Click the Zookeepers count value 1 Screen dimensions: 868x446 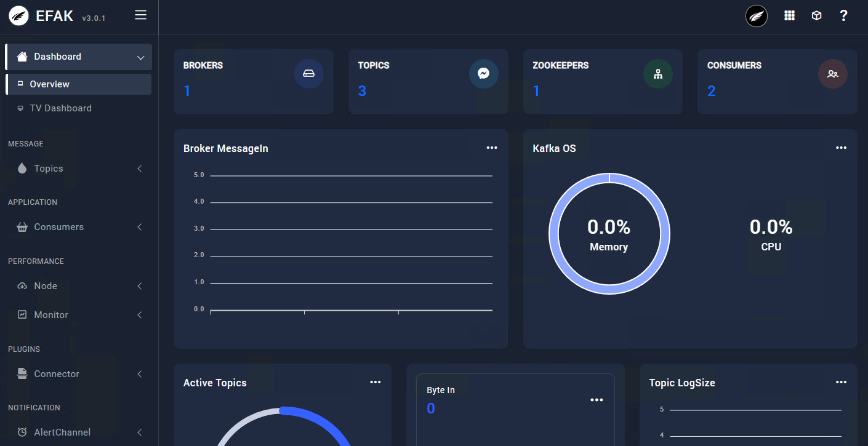[536, 91]
